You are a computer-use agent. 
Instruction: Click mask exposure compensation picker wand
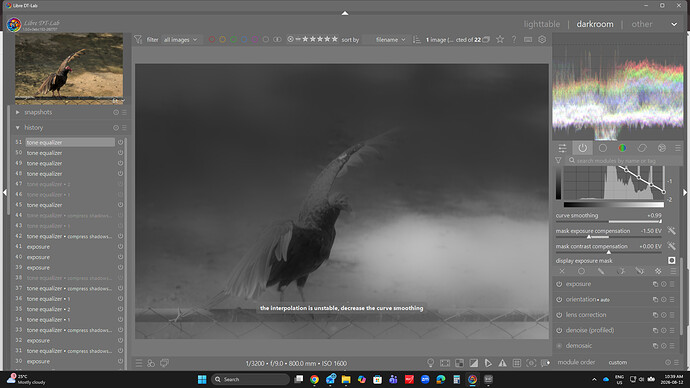672,231
